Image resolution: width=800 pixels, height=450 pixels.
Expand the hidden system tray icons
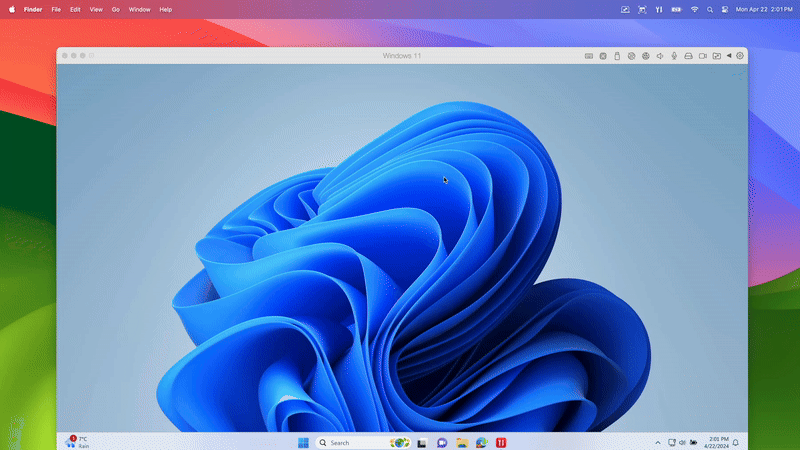[x=657, y=442]
